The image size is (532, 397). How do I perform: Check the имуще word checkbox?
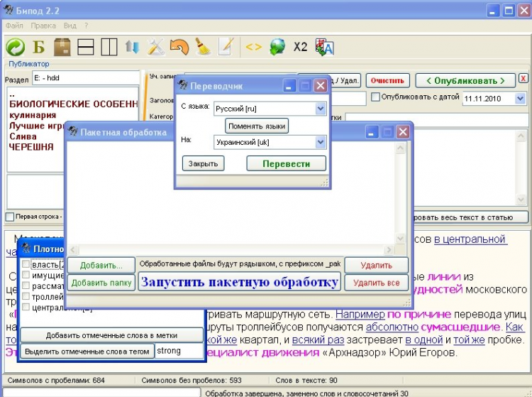26,274
